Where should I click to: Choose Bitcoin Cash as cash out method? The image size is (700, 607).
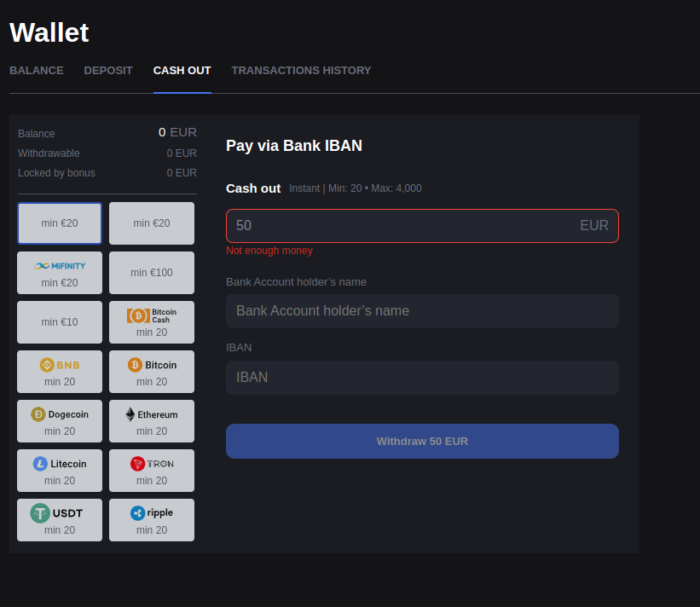click(x=152, y=322)
